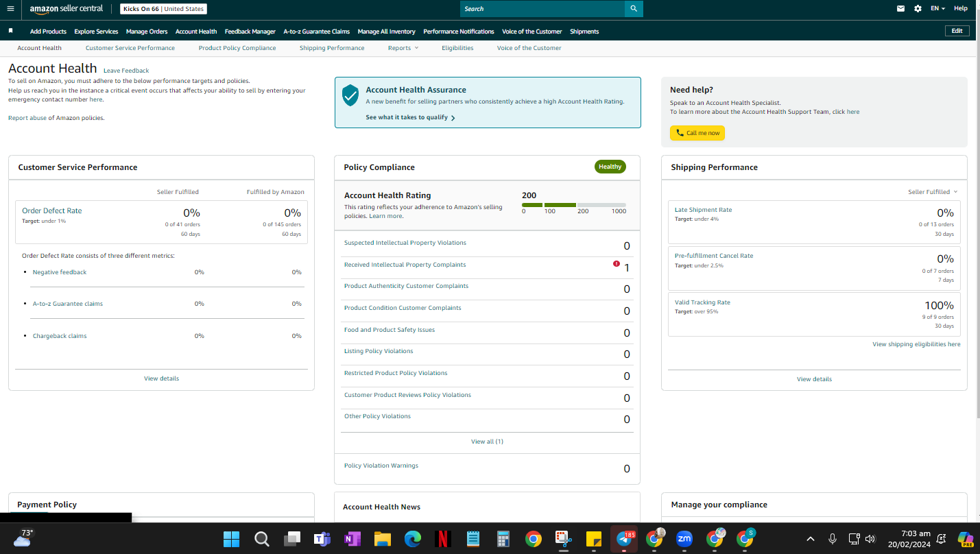
Task: Go to Manage Orders
Action: tap(147, 32)
